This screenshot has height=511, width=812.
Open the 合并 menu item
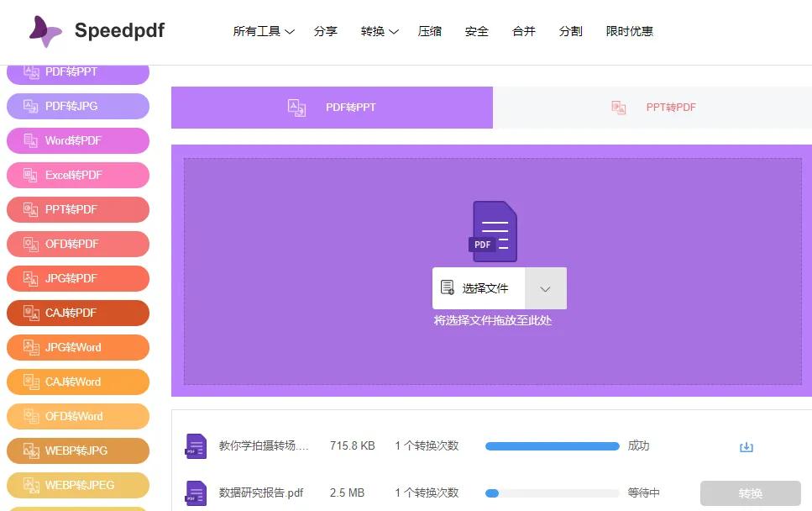pyautogui.click(x=523, y=31)
